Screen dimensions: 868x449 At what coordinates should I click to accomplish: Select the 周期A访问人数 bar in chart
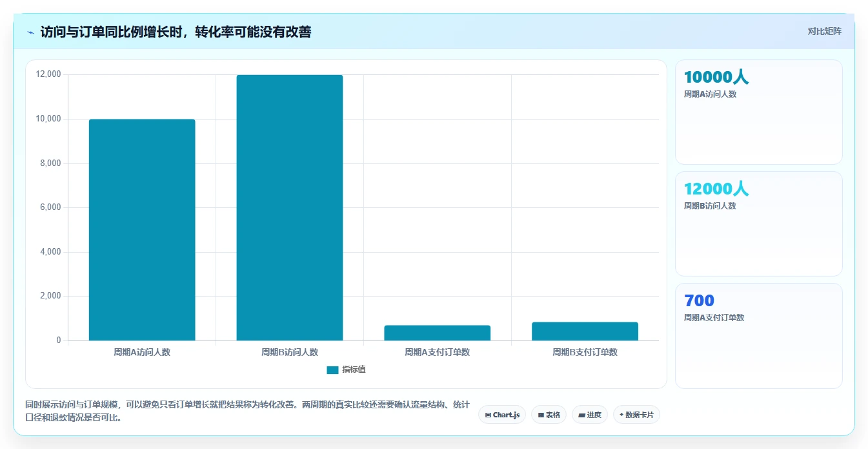coord(142,230)
